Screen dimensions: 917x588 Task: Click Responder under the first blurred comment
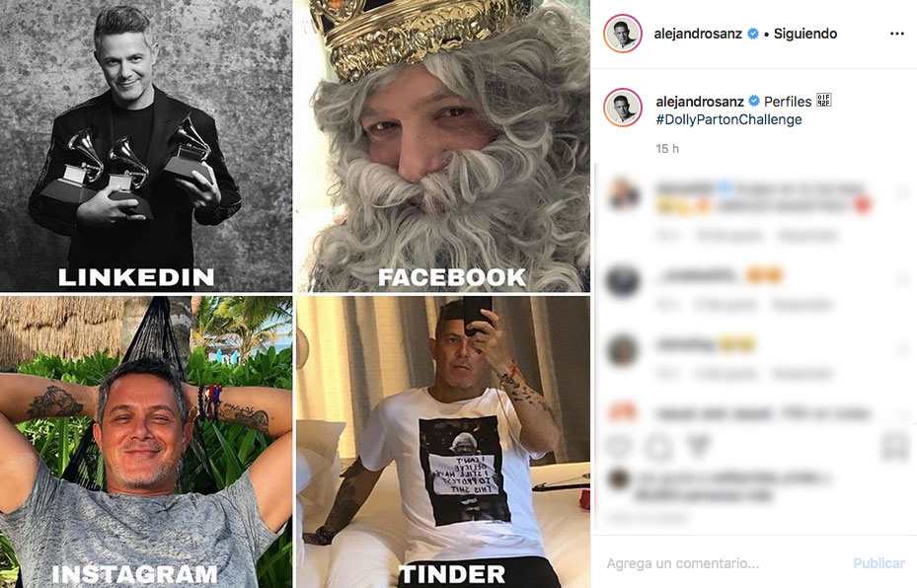(x=807, y=236)
